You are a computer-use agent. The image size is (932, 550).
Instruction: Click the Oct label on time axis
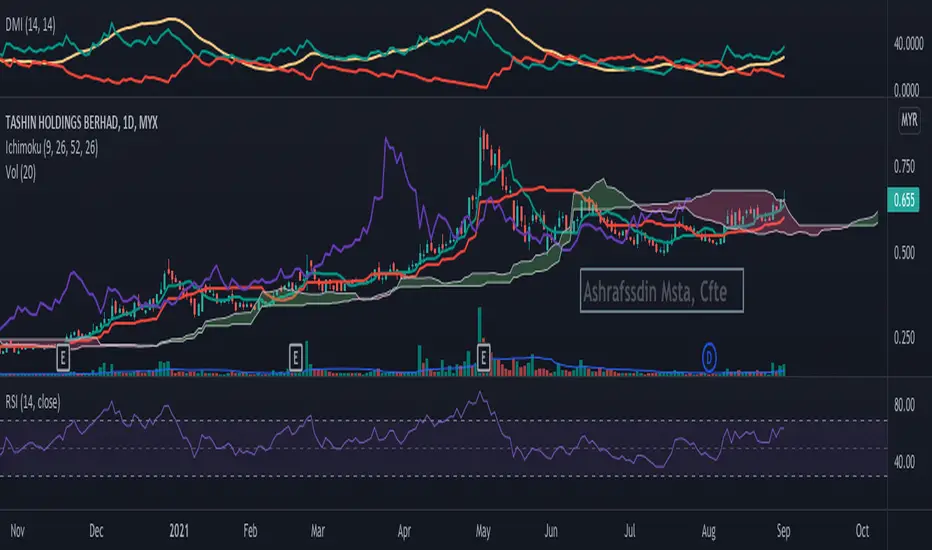pyautogui.click(x=862, y=530)
